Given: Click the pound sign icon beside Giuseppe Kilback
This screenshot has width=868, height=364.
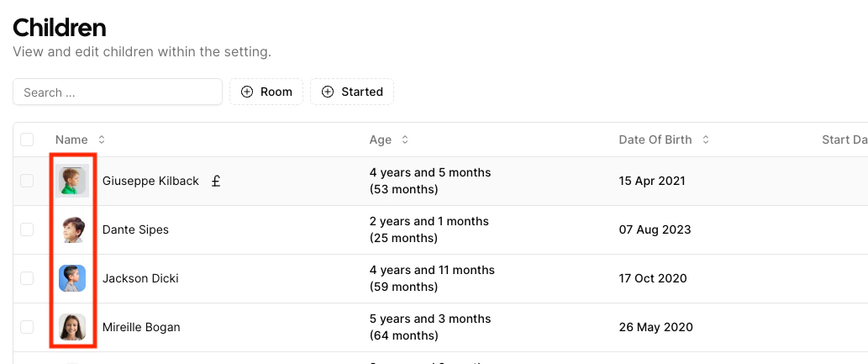Looking at the screenshot, I should pyautogui.click(x=216, y=181).
